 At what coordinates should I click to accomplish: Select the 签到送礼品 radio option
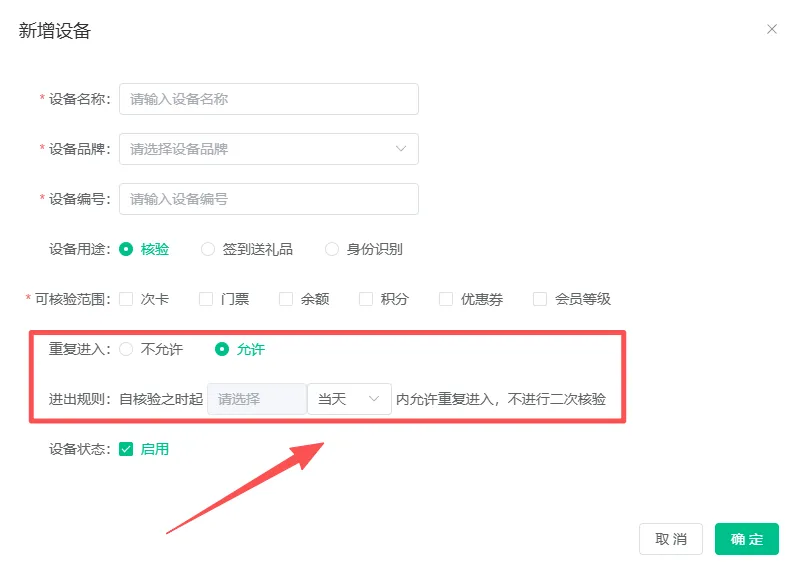coord(208,249)
